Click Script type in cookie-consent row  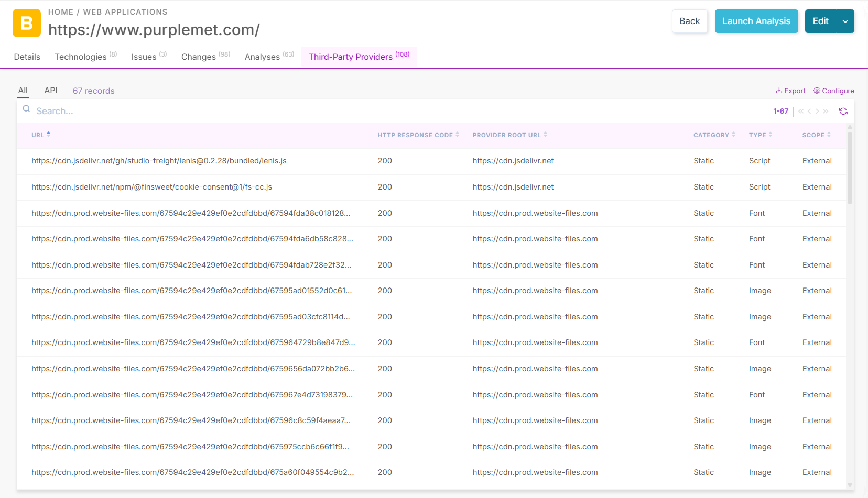tap(759, 187)
